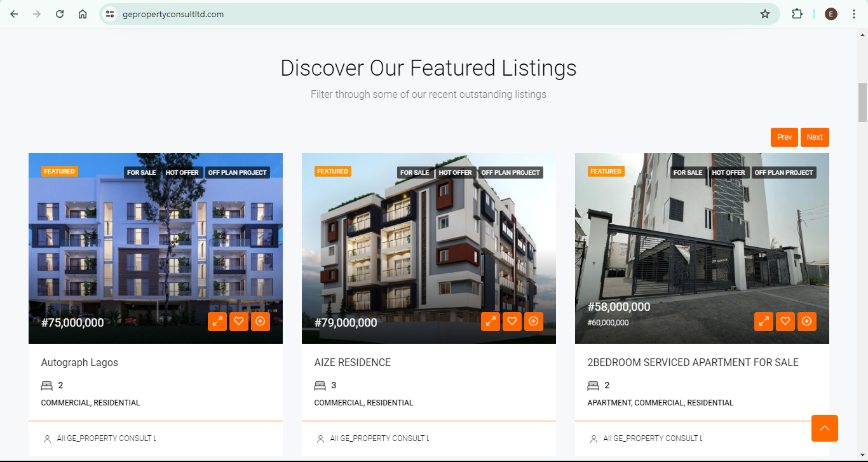
Task: Open preview for AIZE RESIDENCE listing
Action: [491, 322]
